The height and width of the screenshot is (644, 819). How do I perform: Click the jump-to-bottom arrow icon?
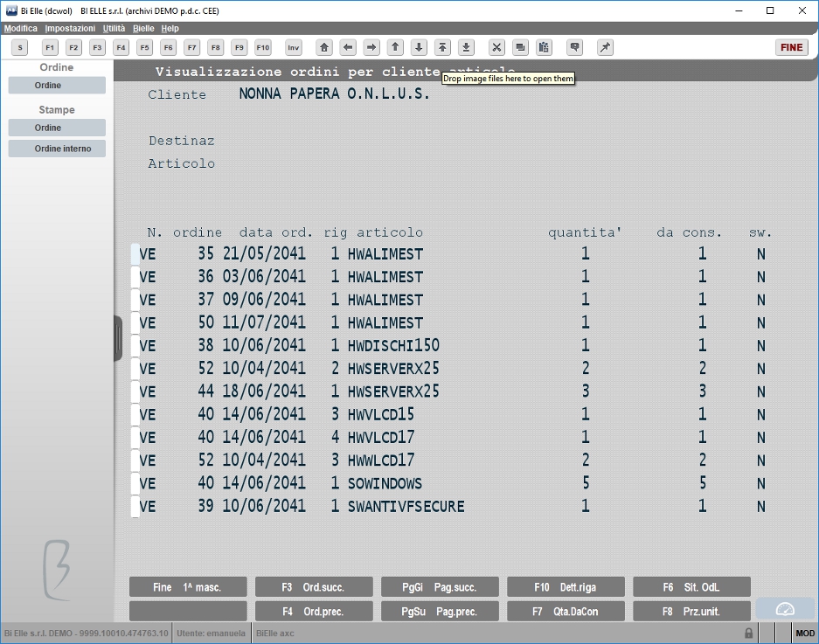coord(466,47)
